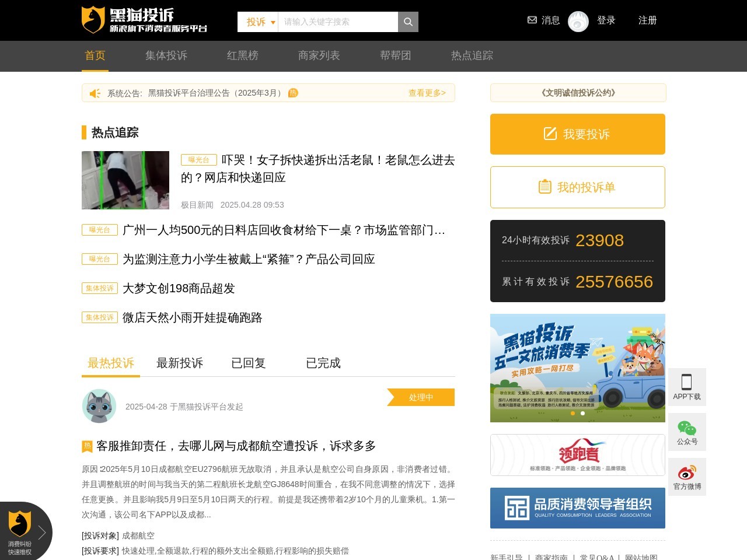The height and width of the screenshot is (560, 747).
Task: Click the 处理中 status badge
Action: (x=421, y=397)
